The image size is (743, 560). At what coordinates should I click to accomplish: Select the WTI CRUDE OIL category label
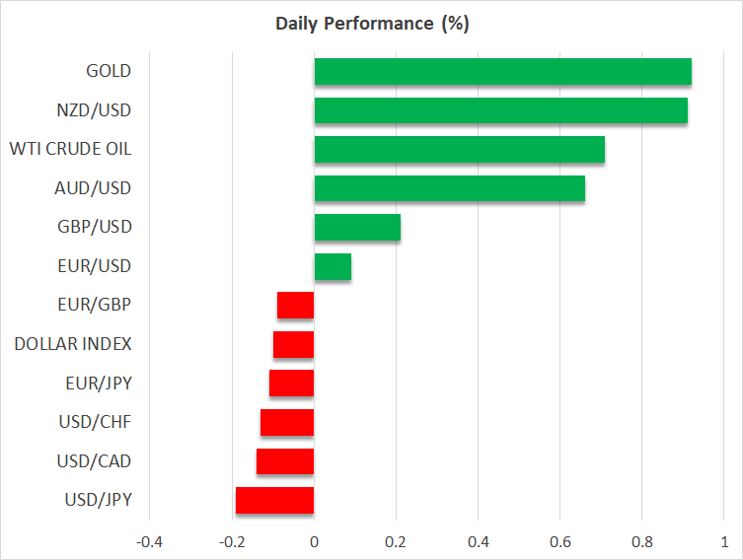pyautogui.click(x=70, y=150)
